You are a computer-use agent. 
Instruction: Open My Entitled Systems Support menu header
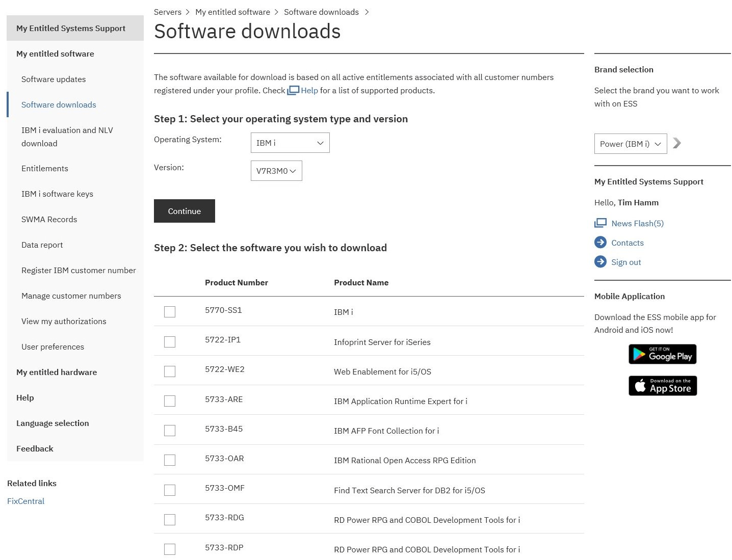(75, 28)
